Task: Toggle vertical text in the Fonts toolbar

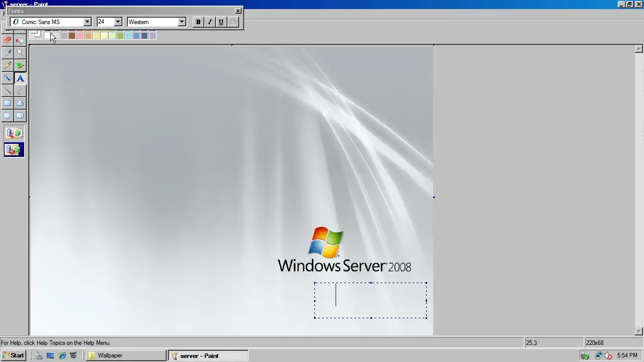Action: pyautogui.click(x=233, y=22)
